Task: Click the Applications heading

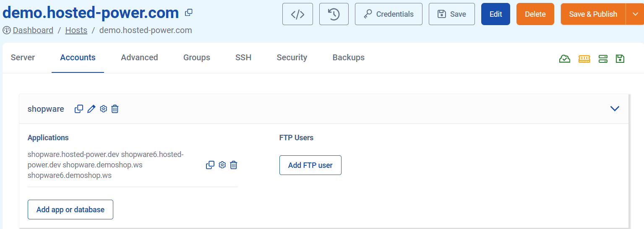Action: (48, 137)
